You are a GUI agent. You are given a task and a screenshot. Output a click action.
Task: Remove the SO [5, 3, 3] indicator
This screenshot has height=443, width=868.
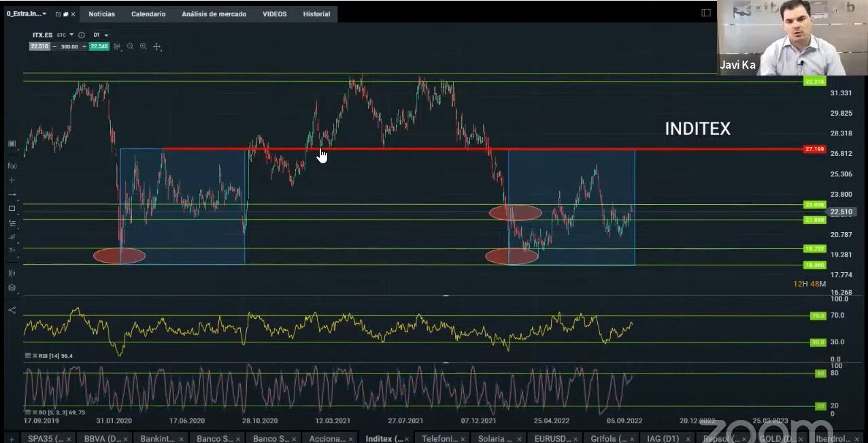tap(35, 412)
